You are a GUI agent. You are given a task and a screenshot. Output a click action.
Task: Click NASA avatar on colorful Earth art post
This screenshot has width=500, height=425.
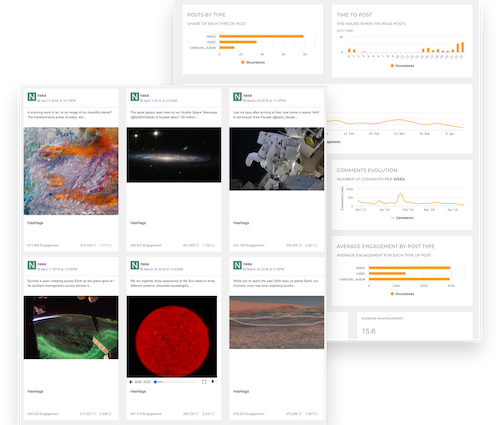coord(32,97)
